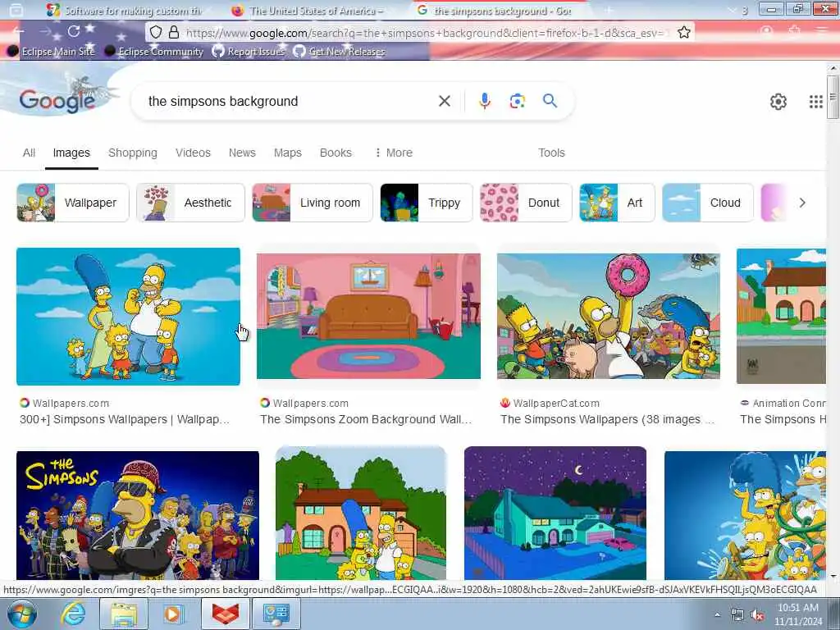Bookmark this page with the star icon
Image resolution: width=840 pixels, height=630 pixels.
pos(683,33)
